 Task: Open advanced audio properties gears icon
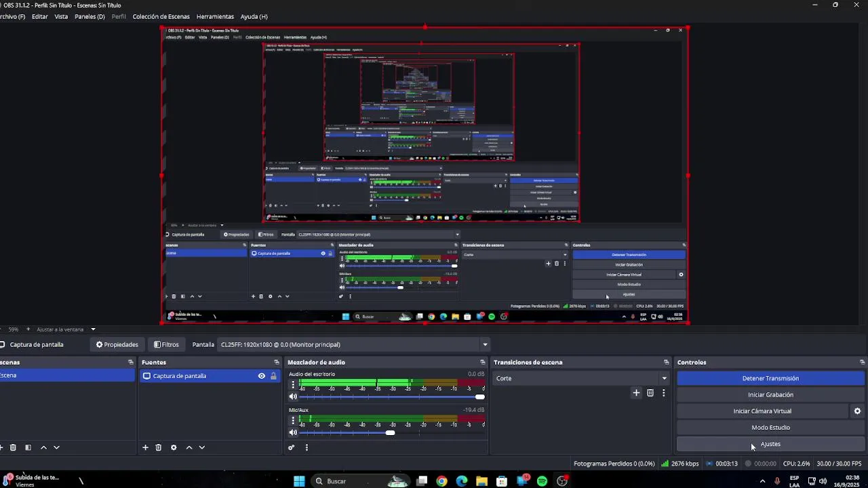tap(292, 447)
